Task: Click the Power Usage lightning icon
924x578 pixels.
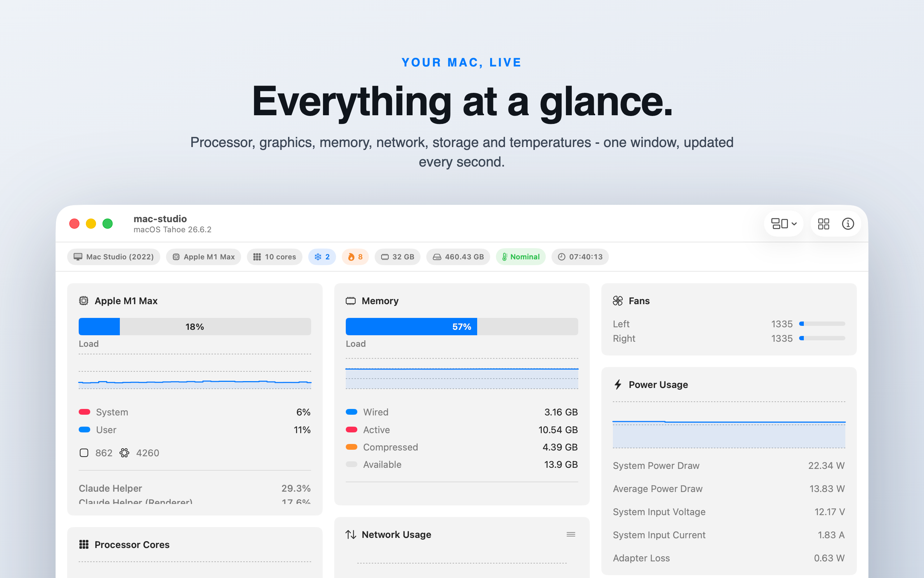Action: pyautogui.click(x=618, y=385)
